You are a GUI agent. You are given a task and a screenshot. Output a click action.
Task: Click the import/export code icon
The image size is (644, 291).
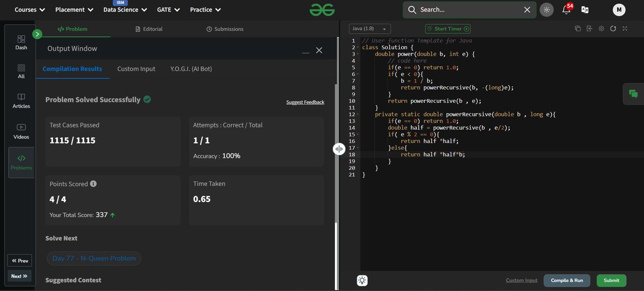point(589,29)
